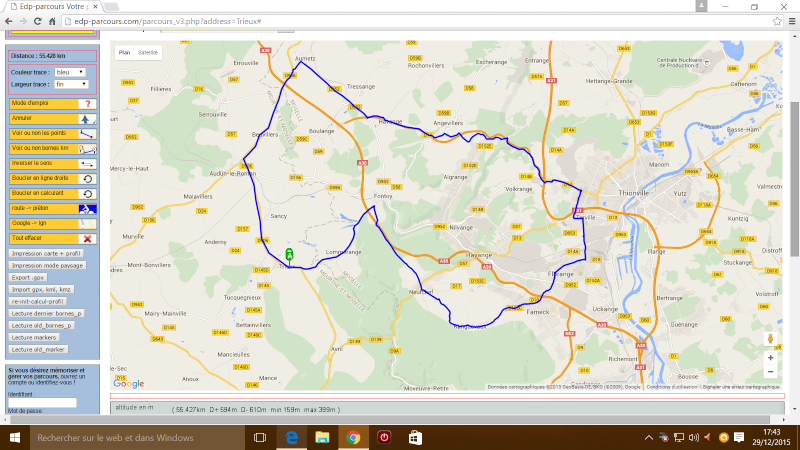This screenshot has width=800, height=450.
Task: Switch map to Satellite view
Action: (x=148, y=53)
